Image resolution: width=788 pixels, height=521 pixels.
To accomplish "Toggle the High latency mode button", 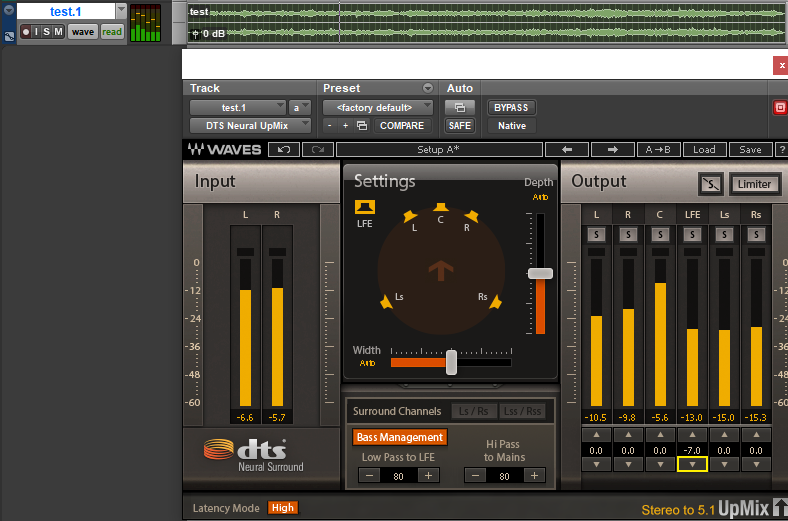I will pyautogui.click(x=283, y=507).
